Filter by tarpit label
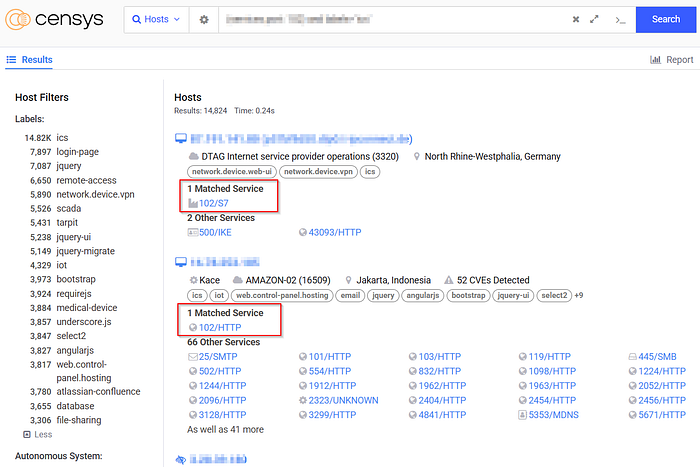700x467 pixels. (67, 222)
